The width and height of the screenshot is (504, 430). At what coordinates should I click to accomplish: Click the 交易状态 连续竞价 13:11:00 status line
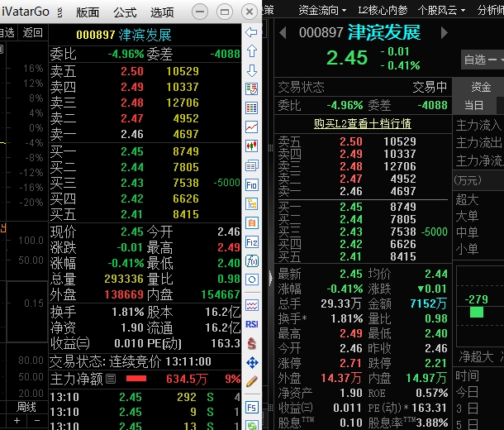131,362
